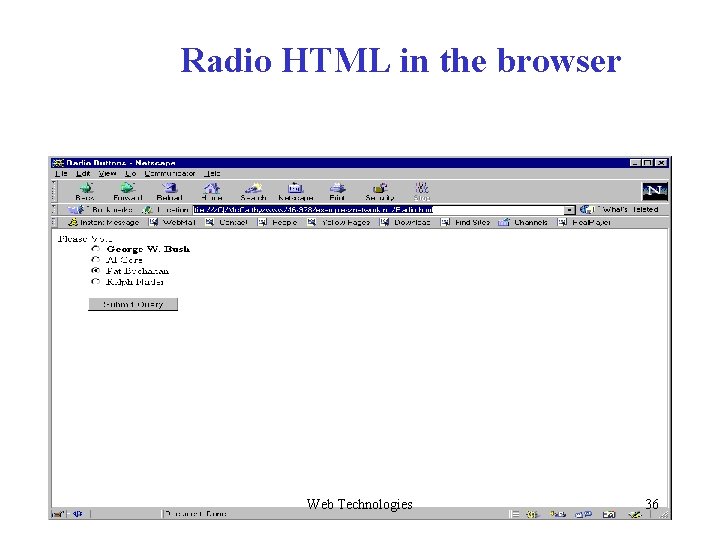This screenshot has width=720, height=540.
Task: Close the Netscape window
Action: tap(661, 163)
